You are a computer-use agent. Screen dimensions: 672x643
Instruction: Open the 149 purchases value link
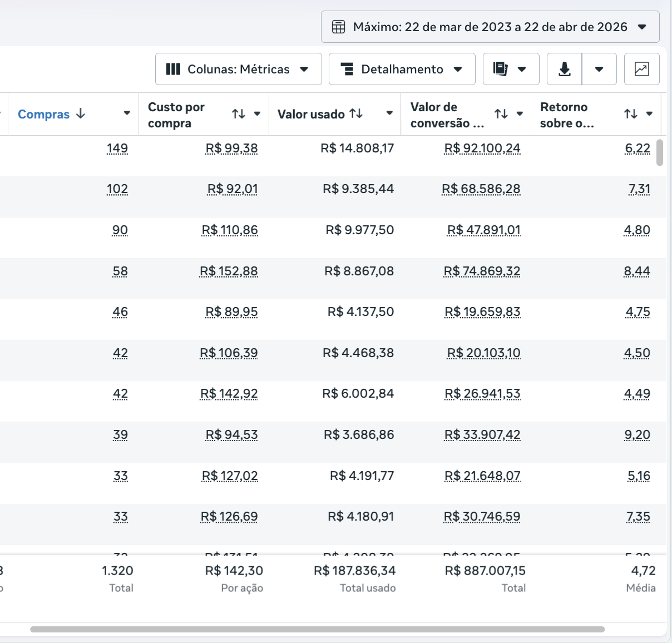pos(117,149)
